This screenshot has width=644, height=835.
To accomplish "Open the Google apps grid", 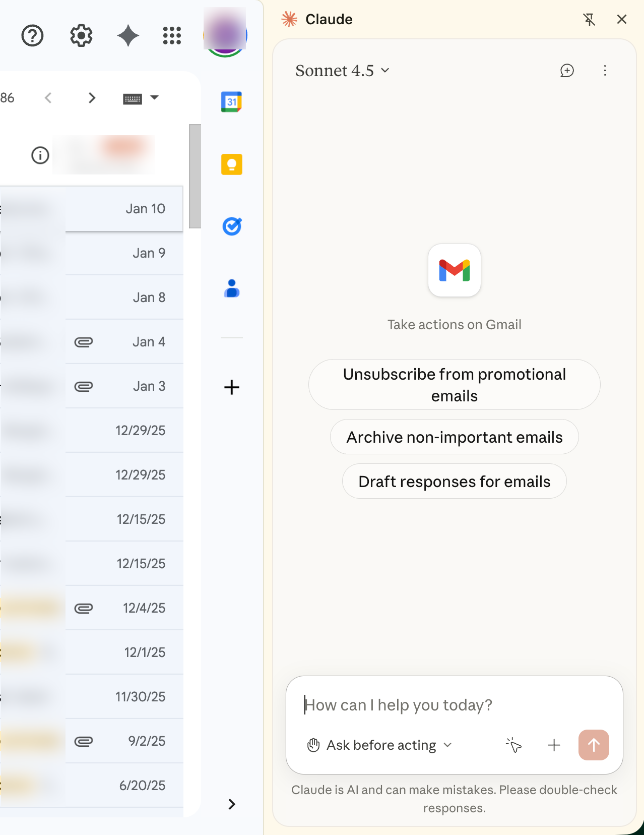I will pyautogui.click(x=172, y=36).
